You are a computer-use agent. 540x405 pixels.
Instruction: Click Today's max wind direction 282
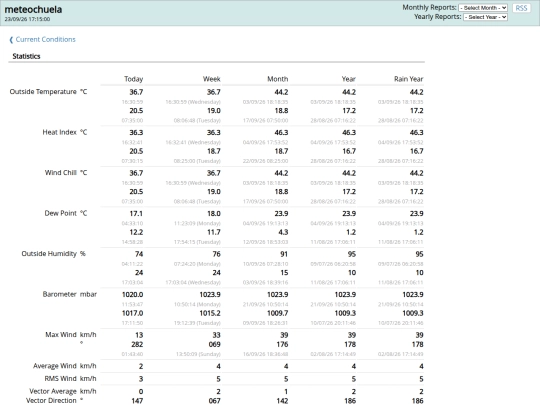click(x=137, y=344)
